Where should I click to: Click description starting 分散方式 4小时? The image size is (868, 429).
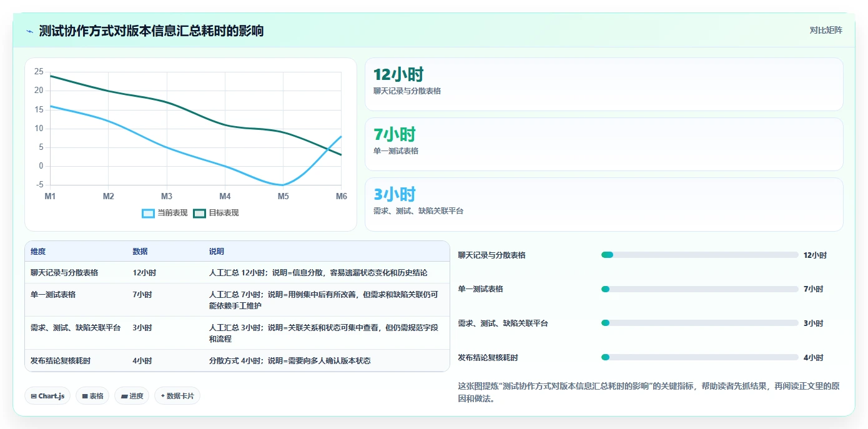pos(290,361)
